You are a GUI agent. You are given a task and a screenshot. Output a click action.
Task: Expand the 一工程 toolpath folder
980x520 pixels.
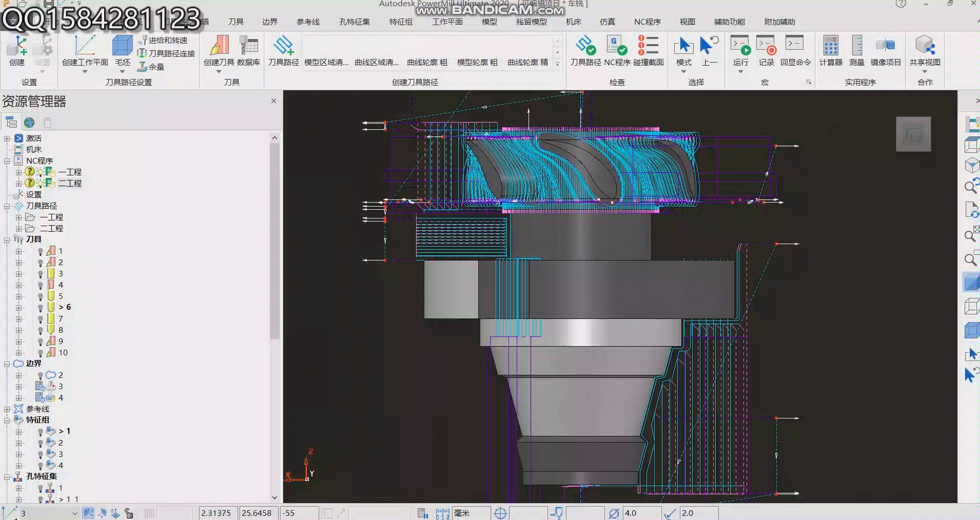pyautogui.click(x=18, y=217)
